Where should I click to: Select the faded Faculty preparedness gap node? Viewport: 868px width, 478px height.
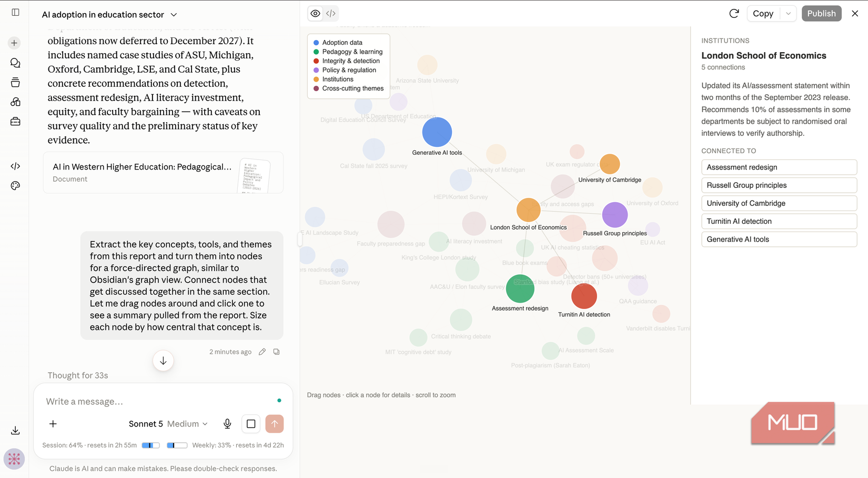[x=391, y=224]
